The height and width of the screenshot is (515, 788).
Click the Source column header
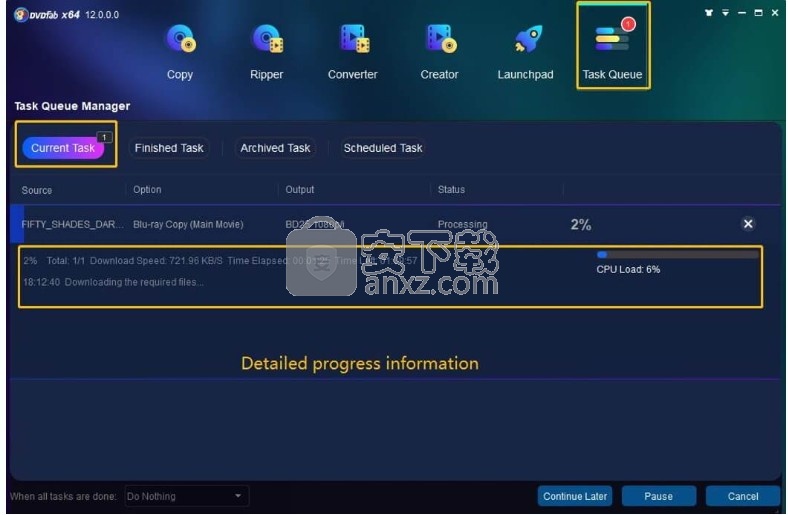click(37, 190)
